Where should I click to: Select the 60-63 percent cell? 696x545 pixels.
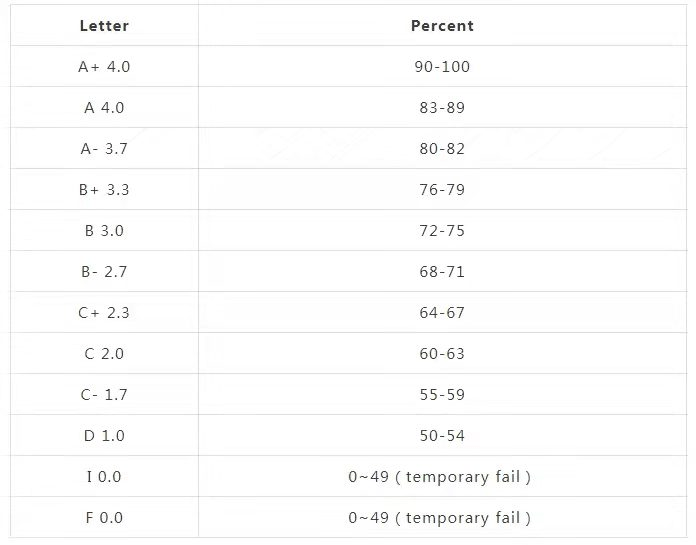point(442,354)
